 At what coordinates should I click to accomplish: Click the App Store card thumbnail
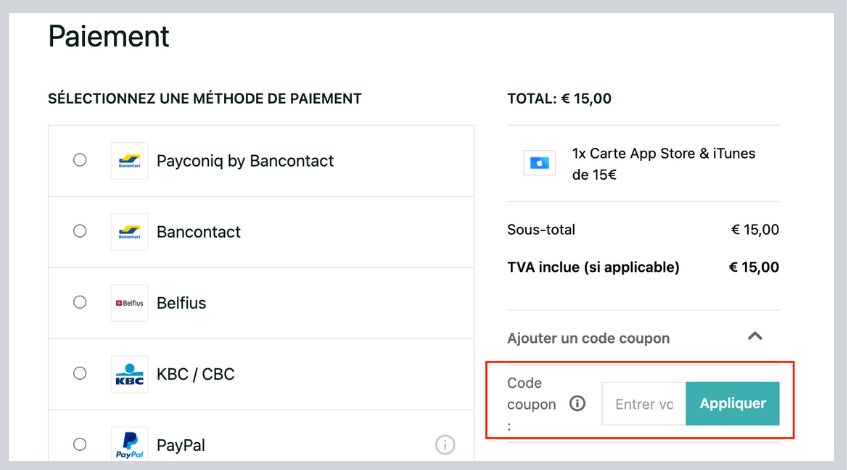tap(540, 163)
